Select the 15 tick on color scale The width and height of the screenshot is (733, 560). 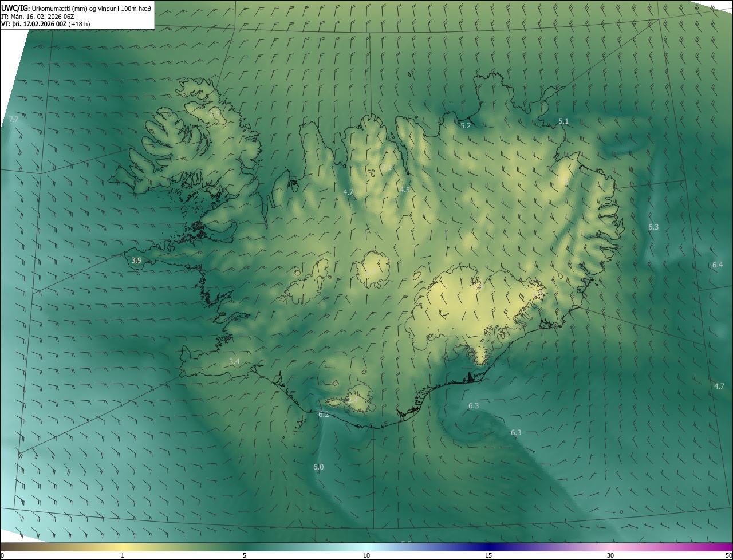(488, 555)
